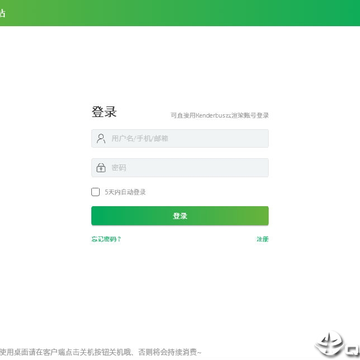Image resolution: width=360 pixels, height=360 pixels.
Task: Click the password input field
Action: coord(180,168)
